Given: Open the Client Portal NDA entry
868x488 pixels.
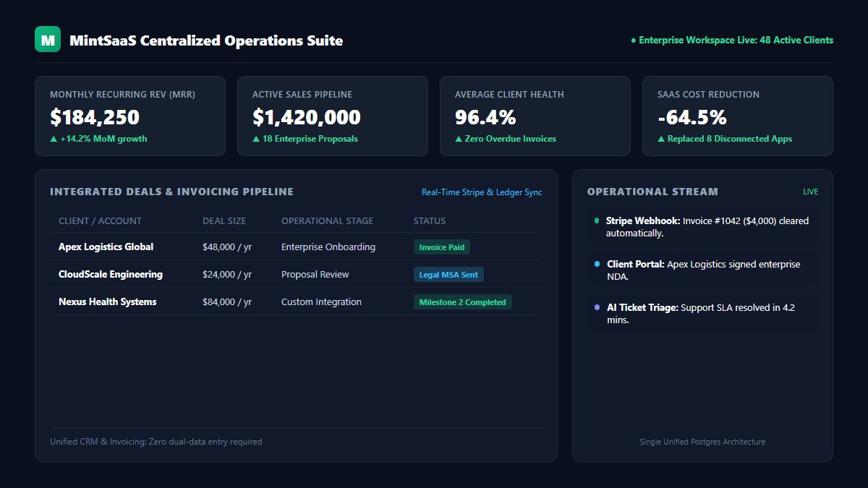Looking at the screenshot, I should click(x=703, y=270).
